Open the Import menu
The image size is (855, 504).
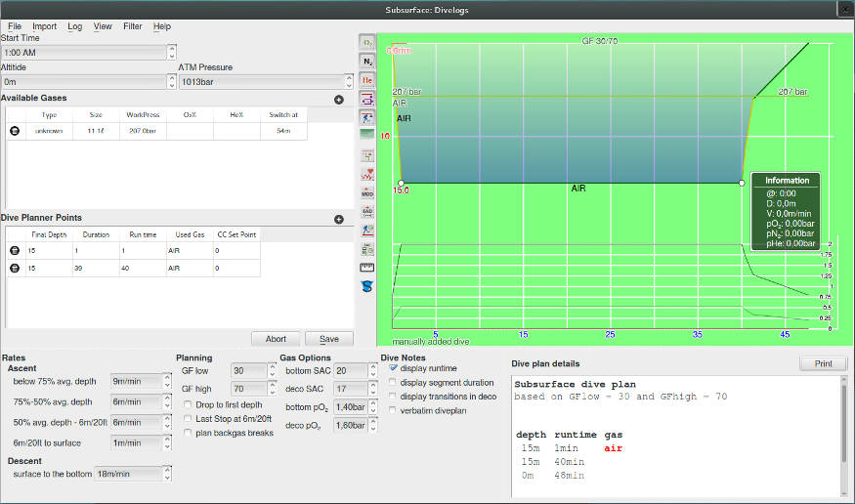click(x=44, y=26)
